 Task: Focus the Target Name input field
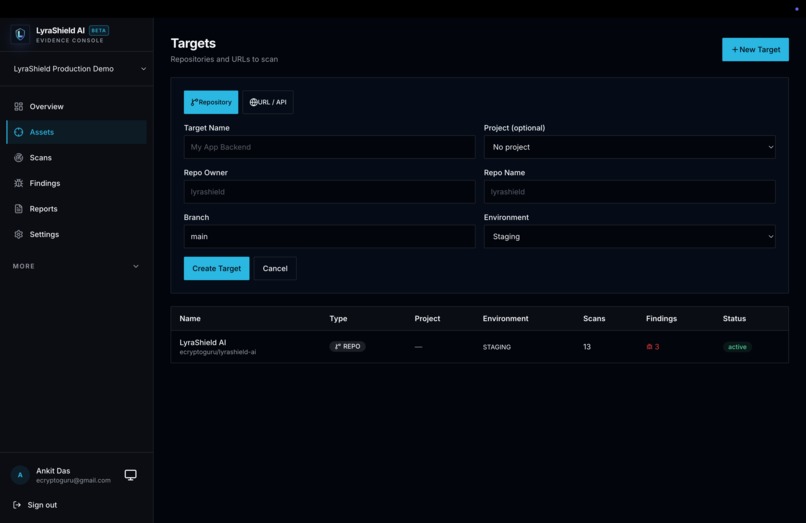329,147
